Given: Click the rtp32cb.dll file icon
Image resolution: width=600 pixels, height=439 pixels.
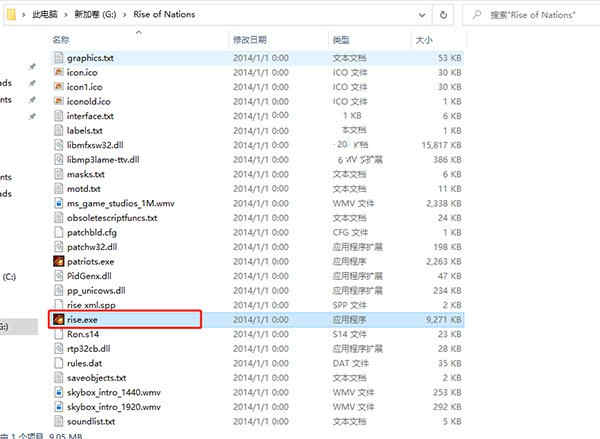Looking at the screenshot, I should [59, 349].
